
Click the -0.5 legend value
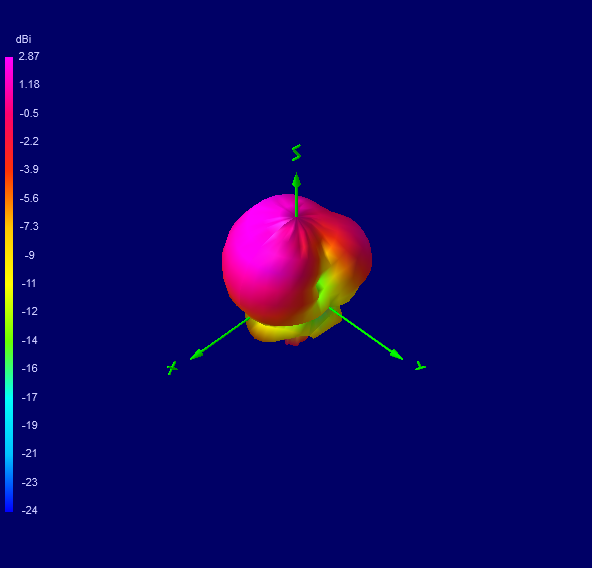[29, 113]
